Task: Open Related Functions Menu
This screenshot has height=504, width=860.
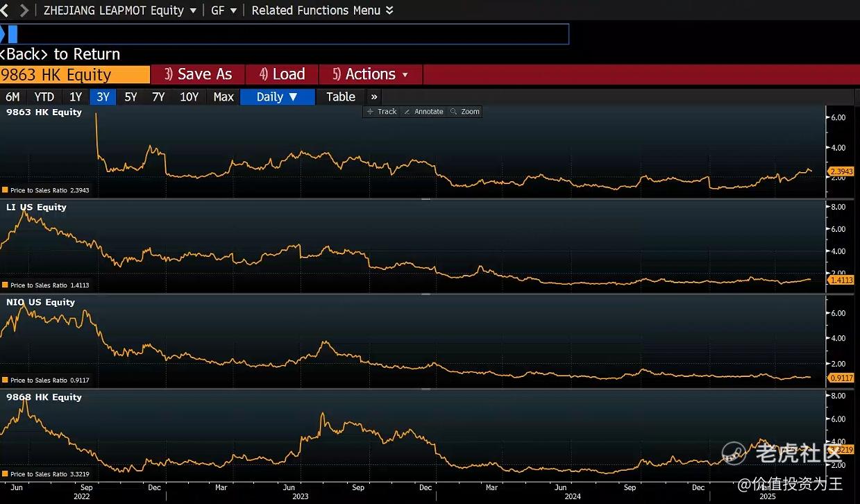Action: [322, 10]
